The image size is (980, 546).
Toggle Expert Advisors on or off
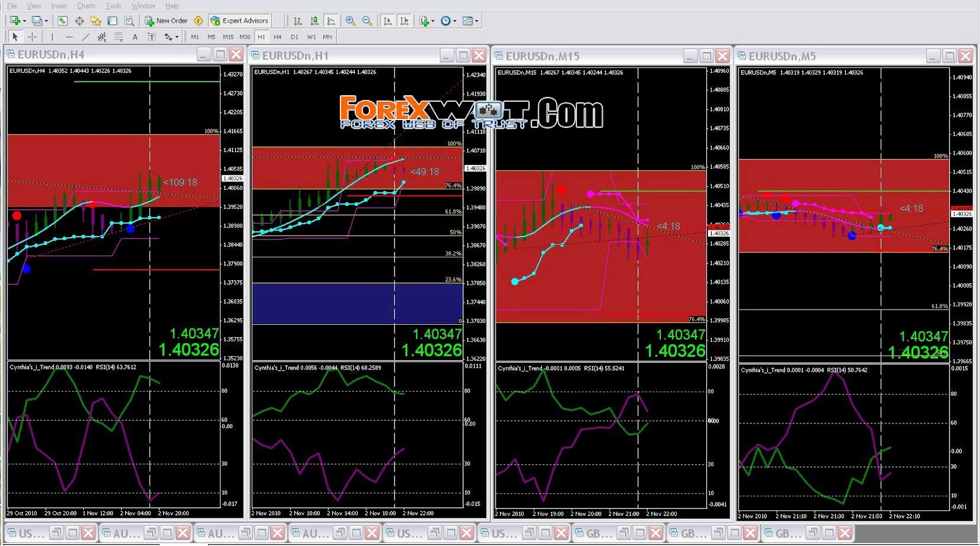coord(239,21)
